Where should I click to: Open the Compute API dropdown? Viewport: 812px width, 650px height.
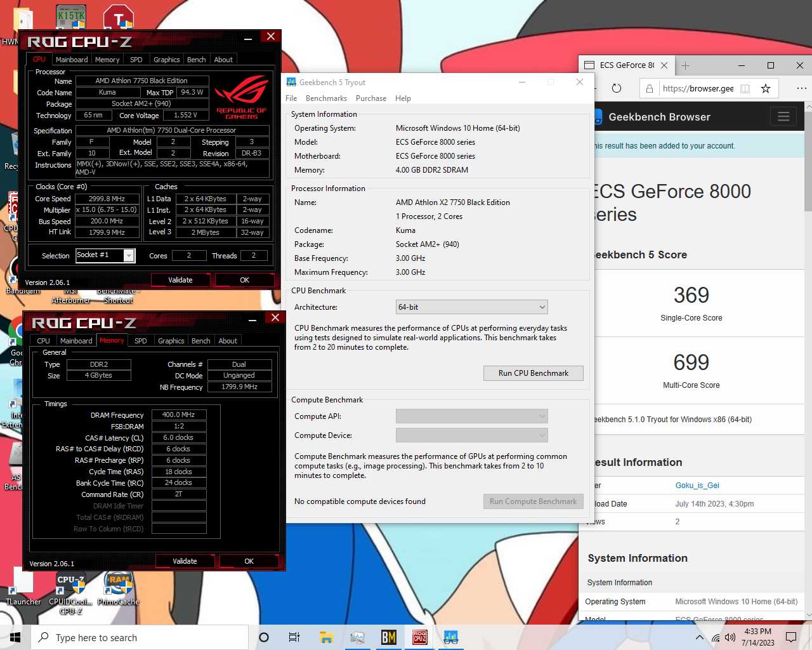(471, 416)
